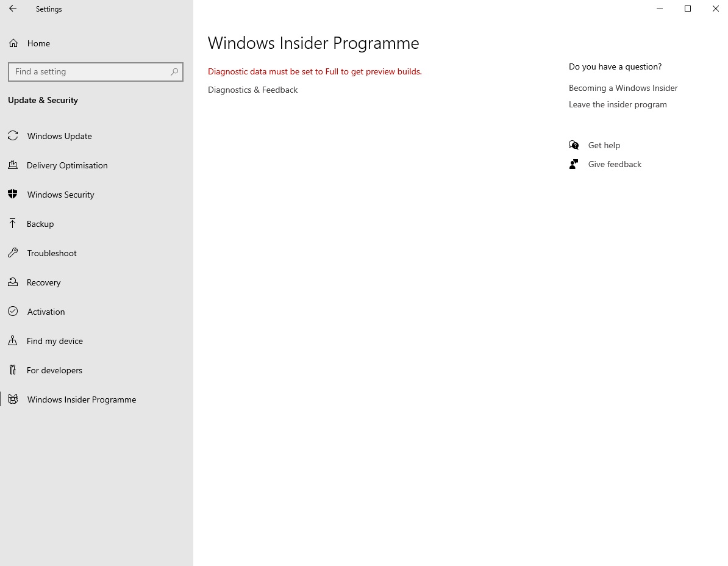The width and height of the screenshot is (728, 566).
Task: Open Becoming a Windows Insider link
Action: [x=623, y=88]
